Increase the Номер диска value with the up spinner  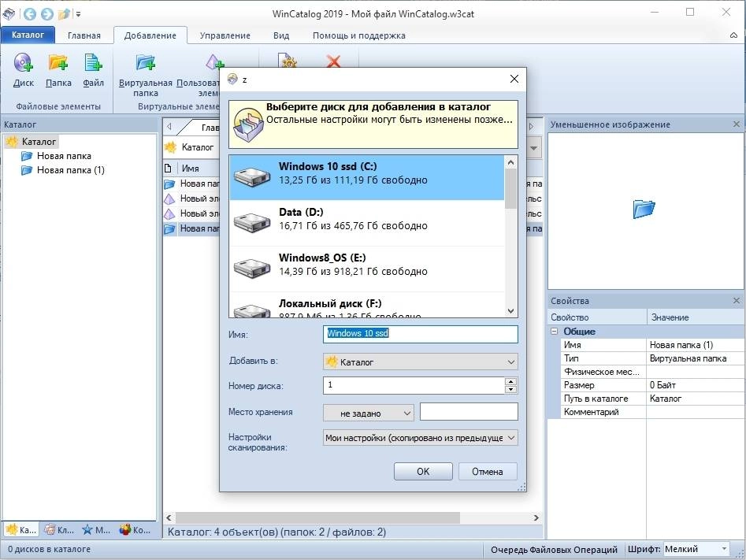[x=510, y=381]
